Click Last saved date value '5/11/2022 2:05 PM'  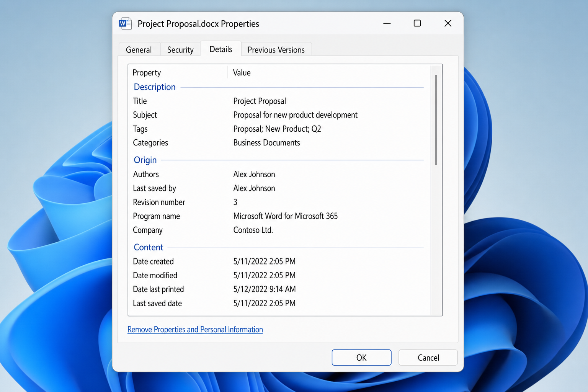click(x=265, y=303)
